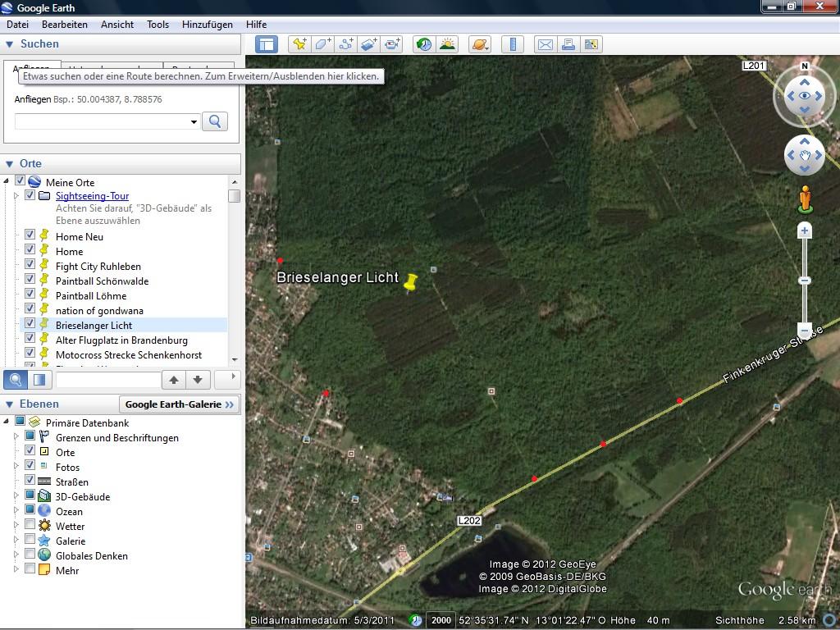Screen dimensions: 840x630
Task: Show historical imagery with the clock icon
Action: pos(424,44)
